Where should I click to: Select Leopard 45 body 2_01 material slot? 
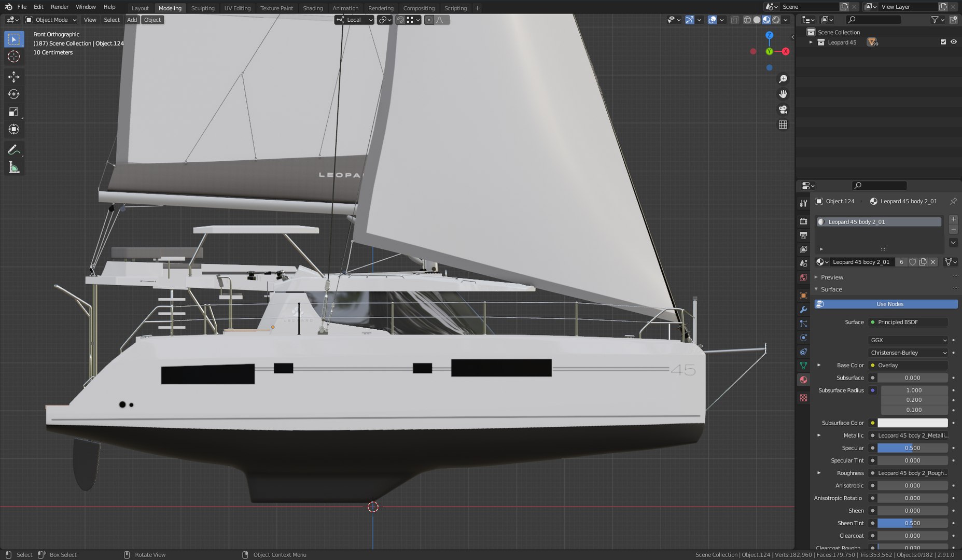[x=879, y=221]
